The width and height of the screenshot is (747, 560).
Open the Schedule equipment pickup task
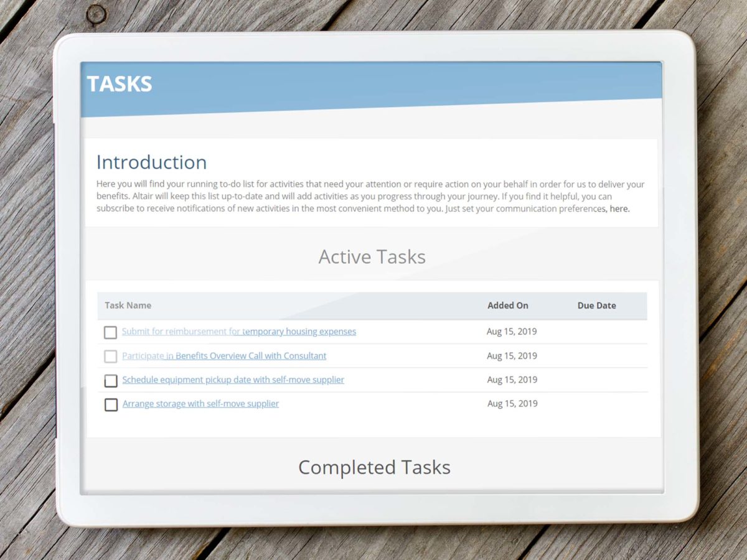point(233,380)
